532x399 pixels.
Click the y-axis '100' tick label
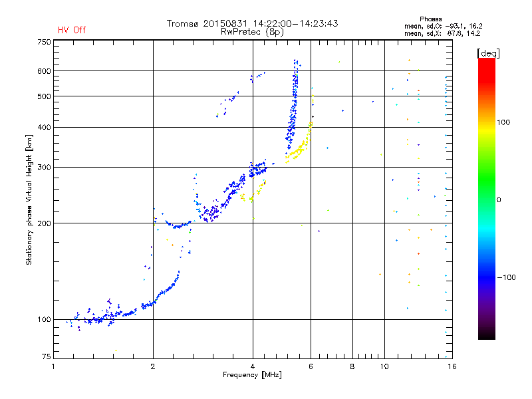[44, 319]
